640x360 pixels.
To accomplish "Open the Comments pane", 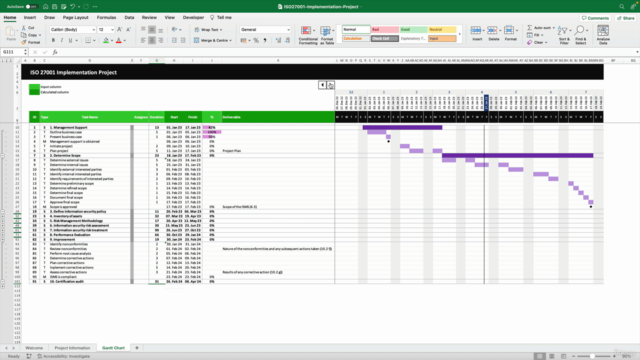I will 595,18.
